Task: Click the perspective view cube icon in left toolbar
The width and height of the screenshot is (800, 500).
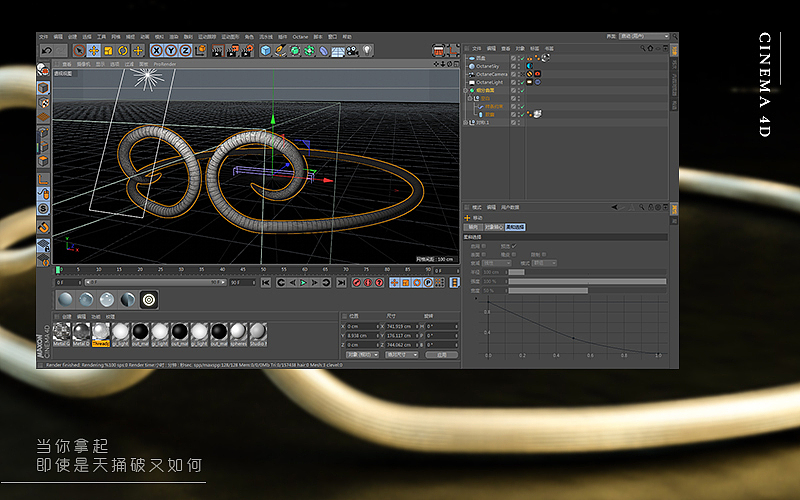Action: coord(43,87)
